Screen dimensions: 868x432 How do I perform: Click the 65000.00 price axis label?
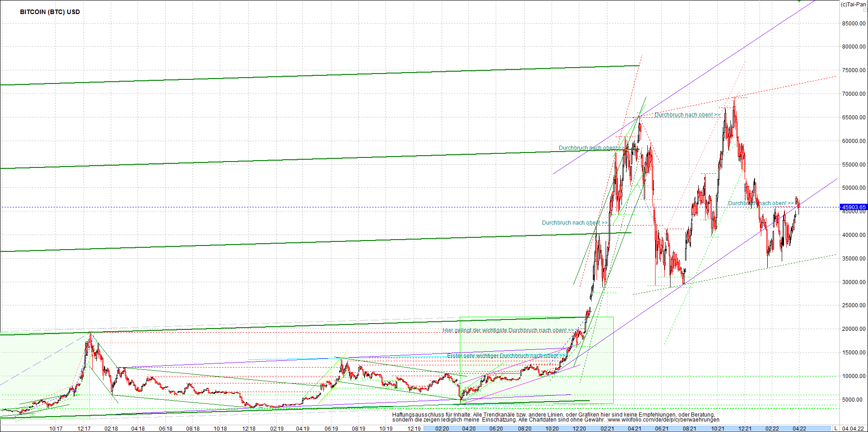(854, 118)
